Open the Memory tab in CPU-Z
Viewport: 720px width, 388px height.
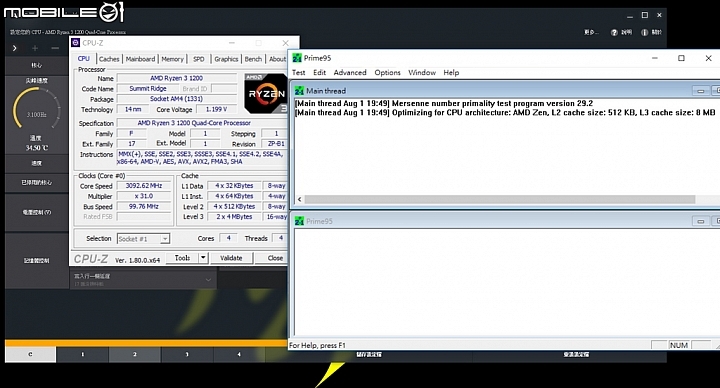(x=173, y=59)
